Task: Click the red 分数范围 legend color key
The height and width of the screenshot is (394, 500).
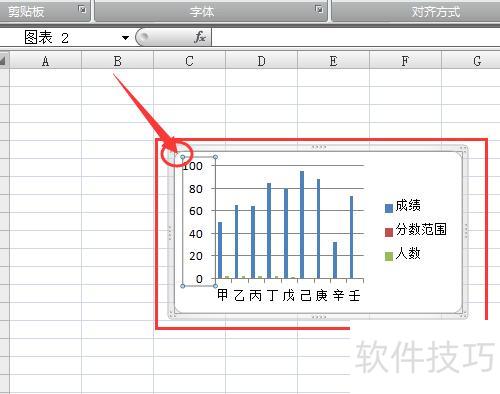Action: click(389, 232)
